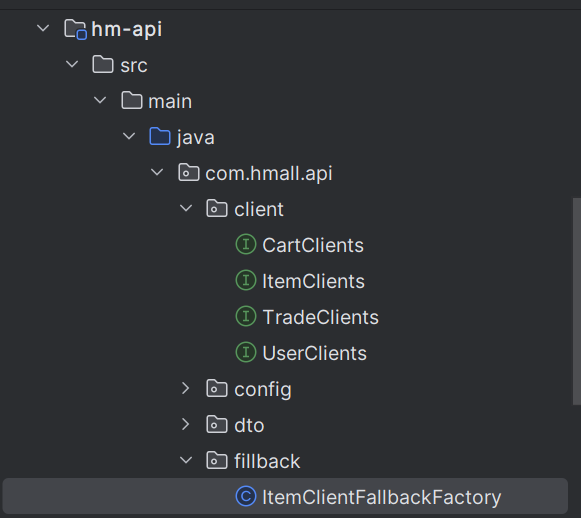This screenshot has height=518, width=581.
Task: Click the client package icon
Action: click(217, 209)
